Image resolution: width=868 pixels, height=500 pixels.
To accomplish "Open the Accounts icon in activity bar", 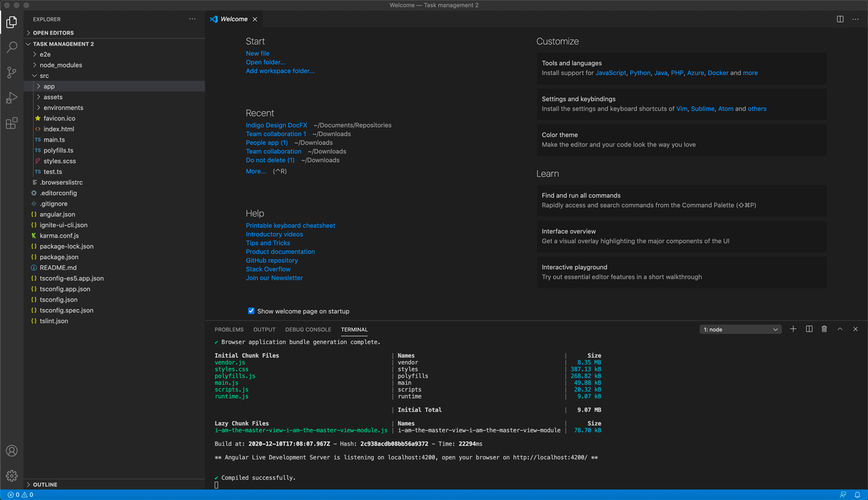I will (11, 451).
